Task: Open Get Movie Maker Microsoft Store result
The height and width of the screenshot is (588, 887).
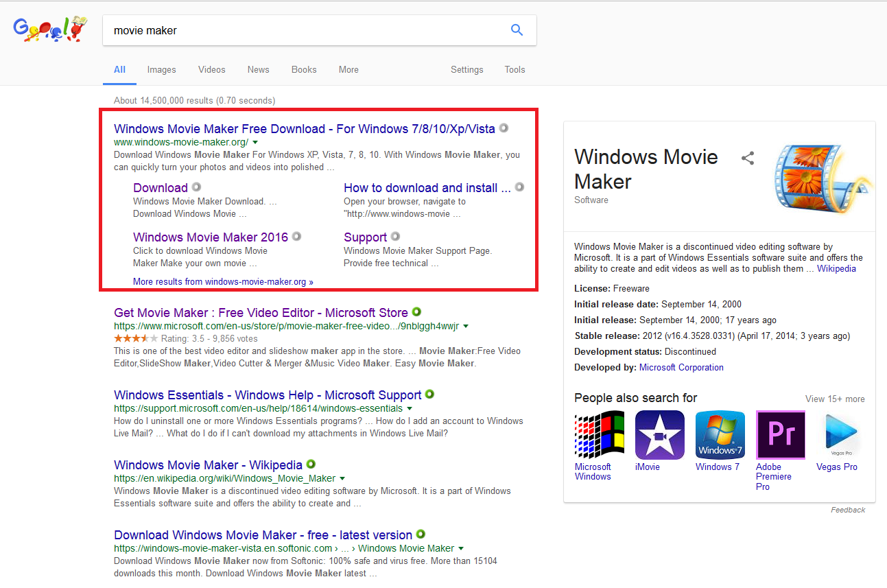Action: 261,313
